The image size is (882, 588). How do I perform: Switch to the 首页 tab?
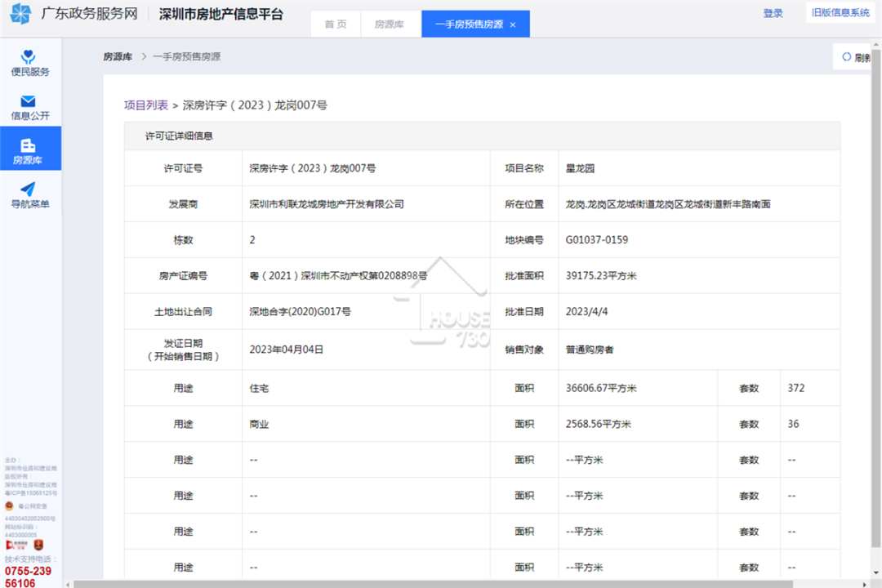pyautogui.click(x=336, y=24)
